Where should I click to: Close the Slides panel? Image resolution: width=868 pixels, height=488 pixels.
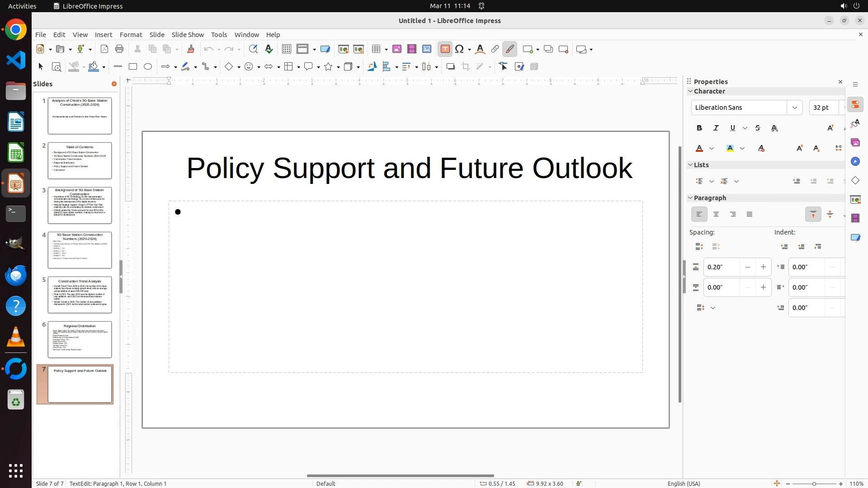[x=114, y=84]
